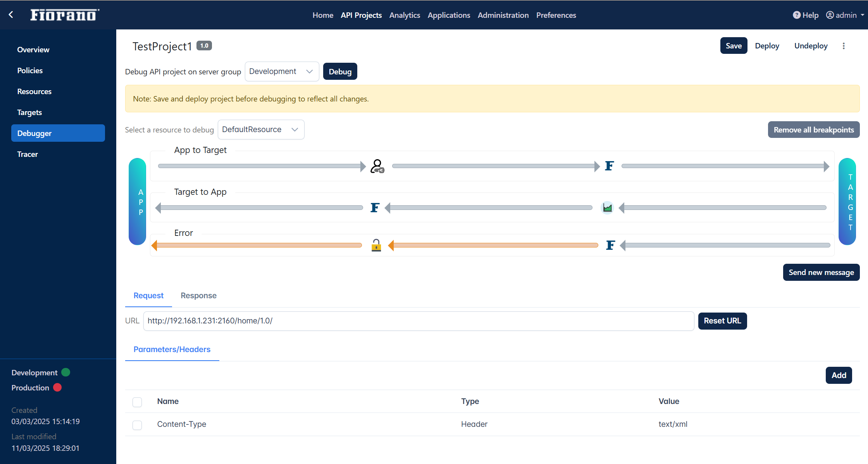Screen dimensions: 868x464
Task: Click the Reset URL button
Action: pos(722,321)
